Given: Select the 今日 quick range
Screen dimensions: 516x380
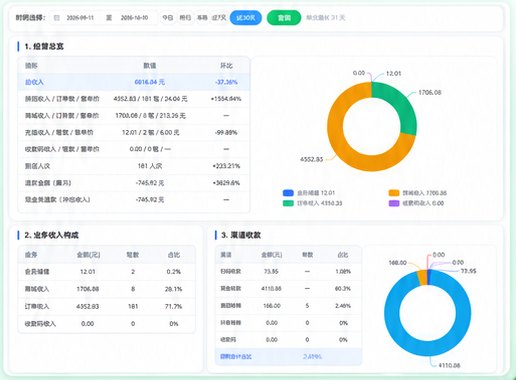Looking at the screenshot, I should coord(168,18).
